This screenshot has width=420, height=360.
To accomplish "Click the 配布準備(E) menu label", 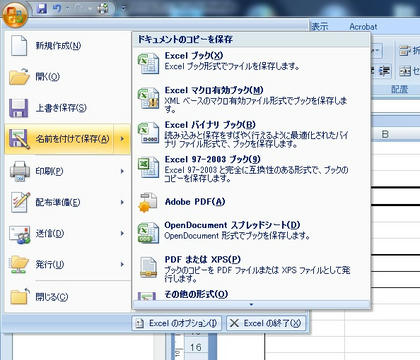I will tap(58, 202).
